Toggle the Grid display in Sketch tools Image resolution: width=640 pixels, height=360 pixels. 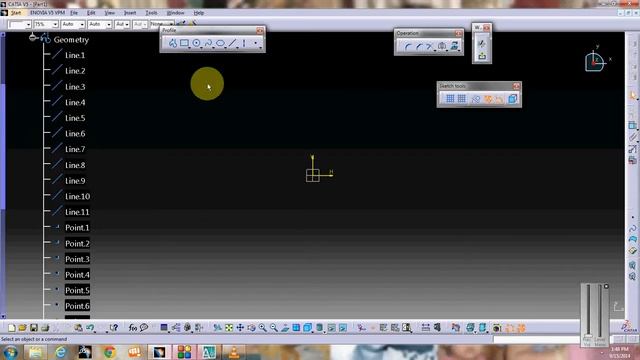[x=450, y=99]
